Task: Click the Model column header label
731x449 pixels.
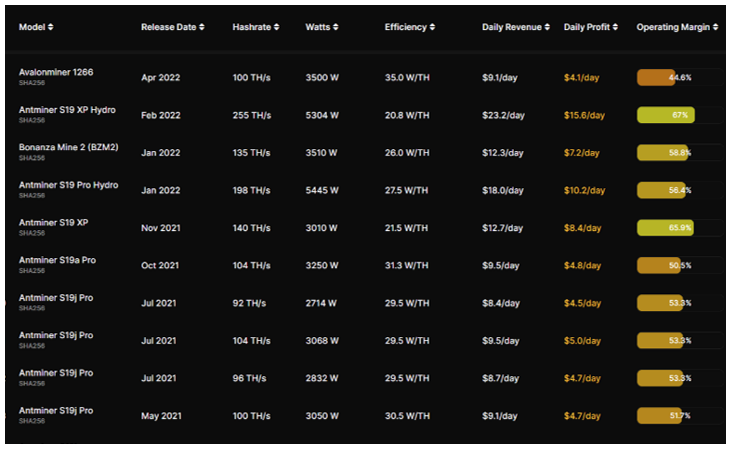Action: pyautogui.click(x=32, y=27)
